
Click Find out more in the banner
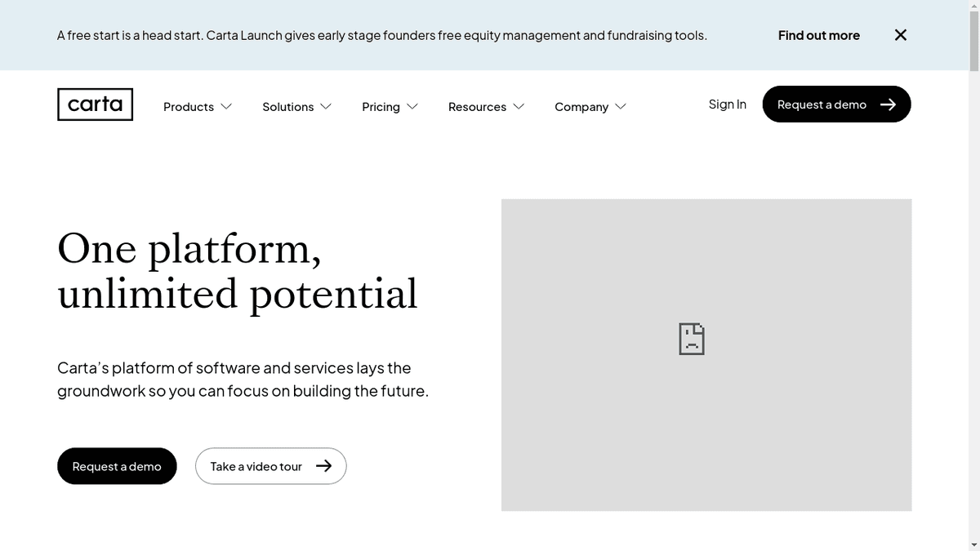[x=818, y=35]
